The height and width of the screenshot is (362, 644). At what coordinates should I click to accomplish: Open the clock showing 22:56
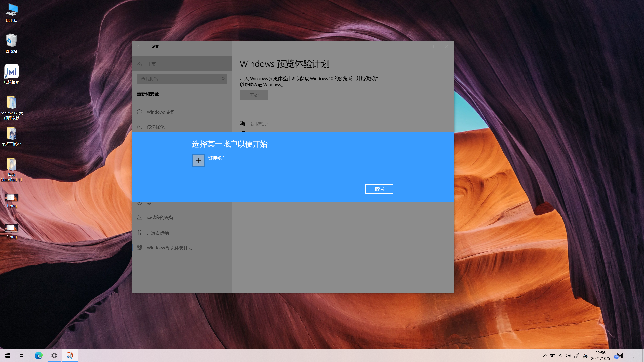600,356
